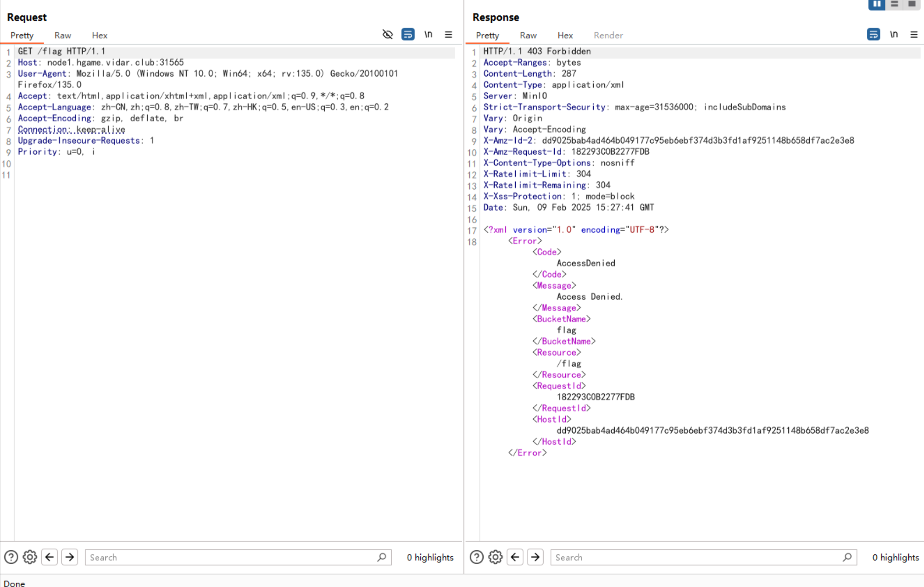Toggle Response message word-wrap icon

[873, 34]
